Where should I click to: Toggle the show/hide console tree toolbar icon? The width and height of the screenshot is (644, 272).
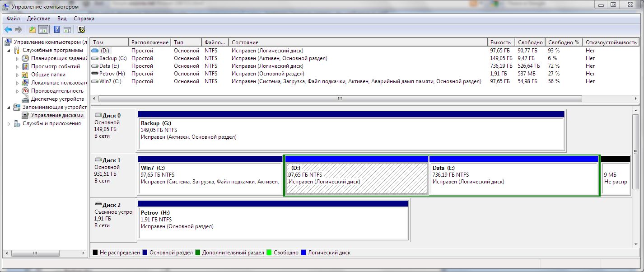click(43, 30)
